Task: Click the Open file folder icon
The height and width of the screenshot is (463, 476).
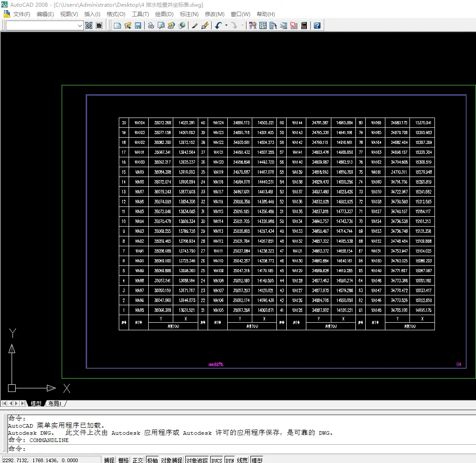Action: tap(128, 25)
